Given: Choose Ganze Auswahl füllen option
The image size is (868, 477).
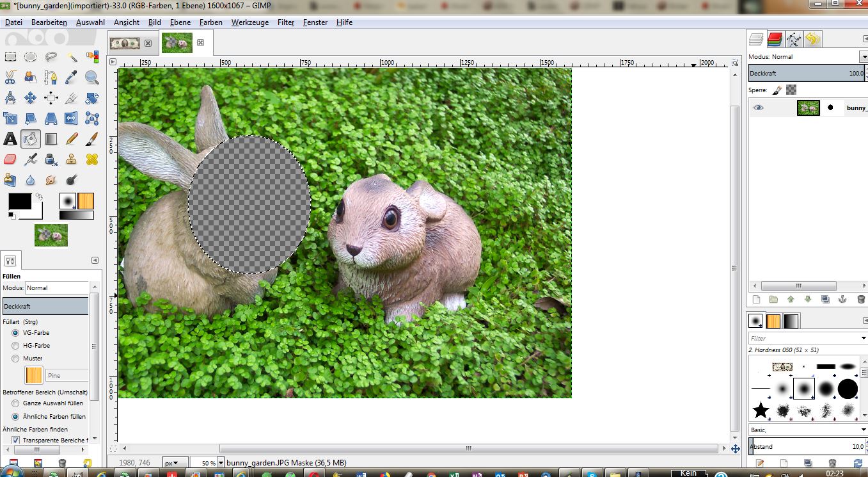Looking at the screenshot, I should (15, 403).
